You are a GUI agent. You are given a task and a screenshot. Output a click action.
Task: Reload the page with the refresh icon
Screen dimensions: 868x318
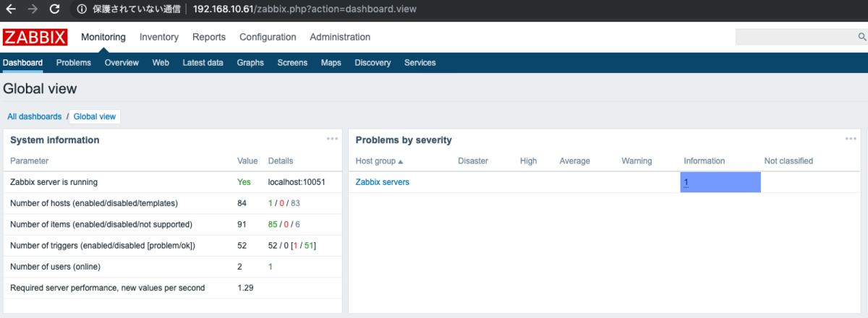point(54,10)
